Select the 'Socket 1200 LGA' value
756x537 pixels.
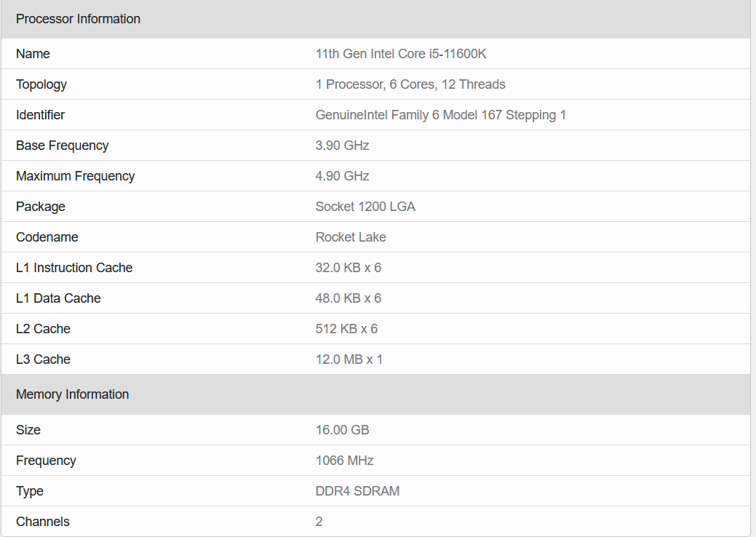pyautogui.click(x=365, y=207)
